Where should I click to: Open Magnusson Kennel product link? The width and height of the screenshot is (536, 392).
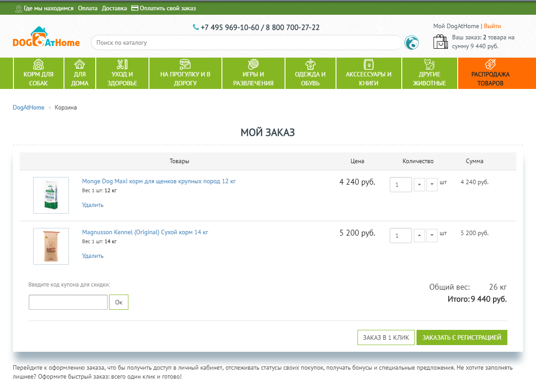(x=145, y=232)
